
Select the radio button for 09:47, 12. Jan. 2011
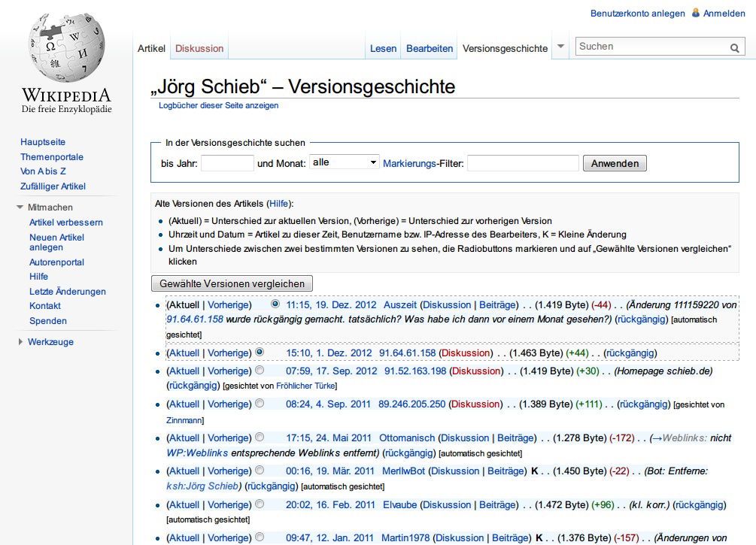260,537
